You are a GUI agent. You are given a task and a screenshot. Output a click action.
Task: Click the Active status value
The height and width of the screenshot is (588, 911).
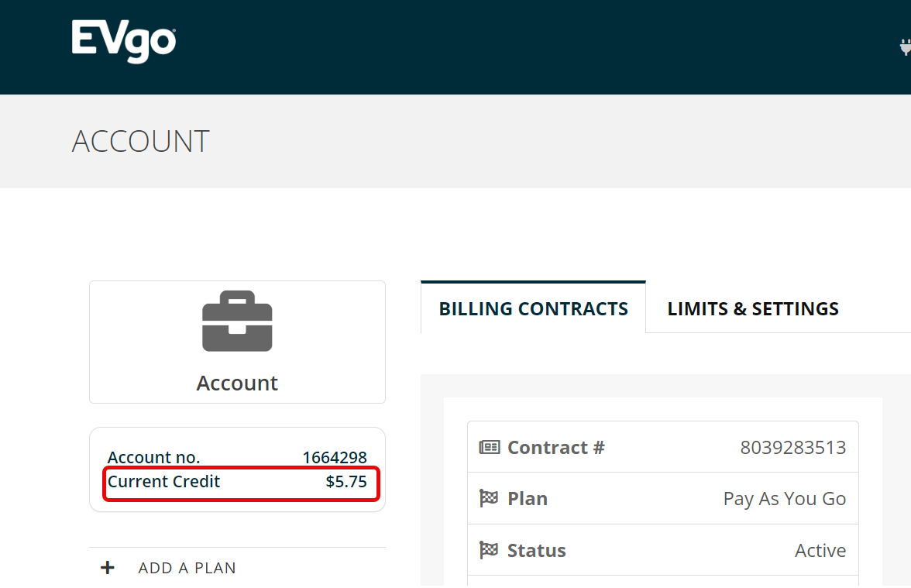pos(820,550)
